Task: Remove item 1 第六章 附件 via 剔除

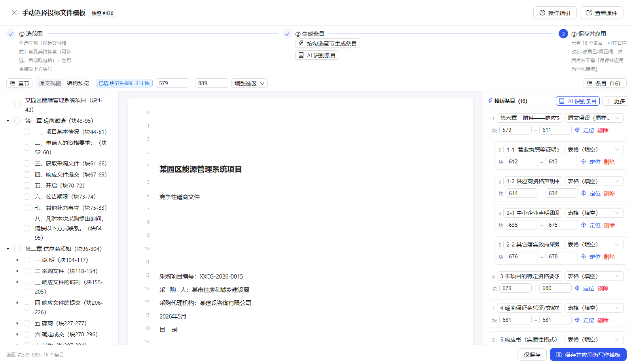Action: pyautogui.click(x=603, y=130)
